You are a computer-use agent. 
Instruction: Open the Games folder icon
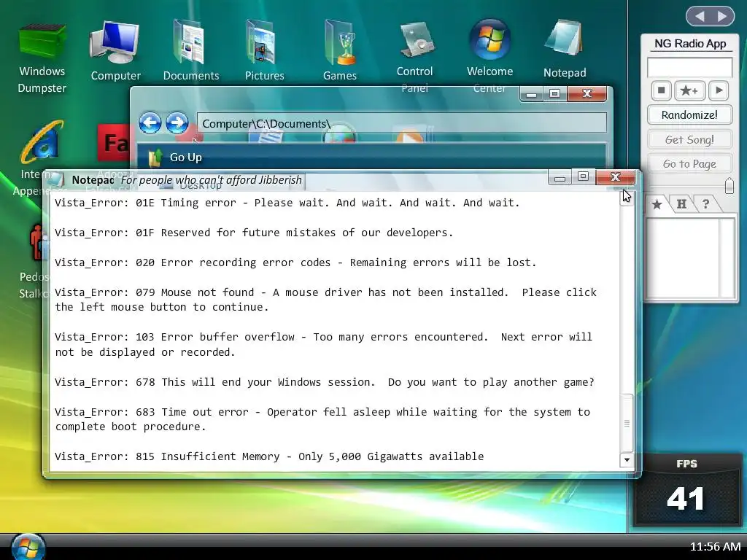[340, 51]
